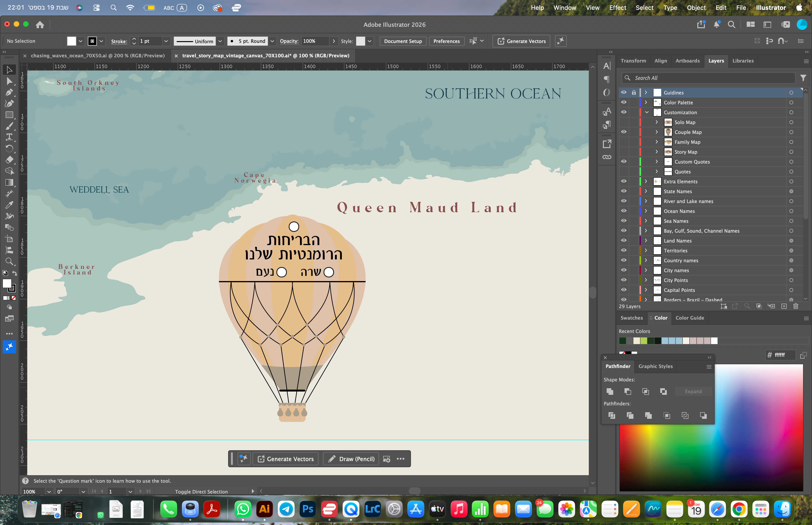Select the Type tool in toolbar
This screenshot has width=812, height=525.
(x=9, y=137)
